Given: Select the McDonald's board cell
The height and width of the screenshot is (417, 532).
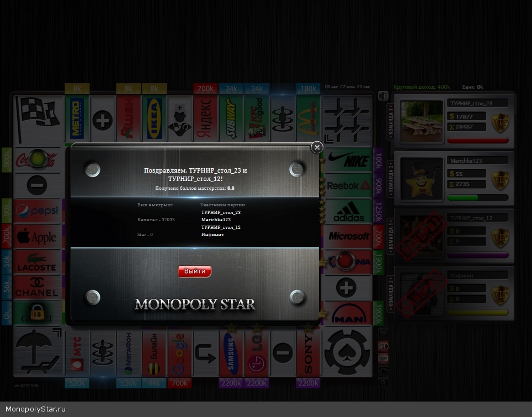Looking at the screenshot, I should [x=308, y=118].
